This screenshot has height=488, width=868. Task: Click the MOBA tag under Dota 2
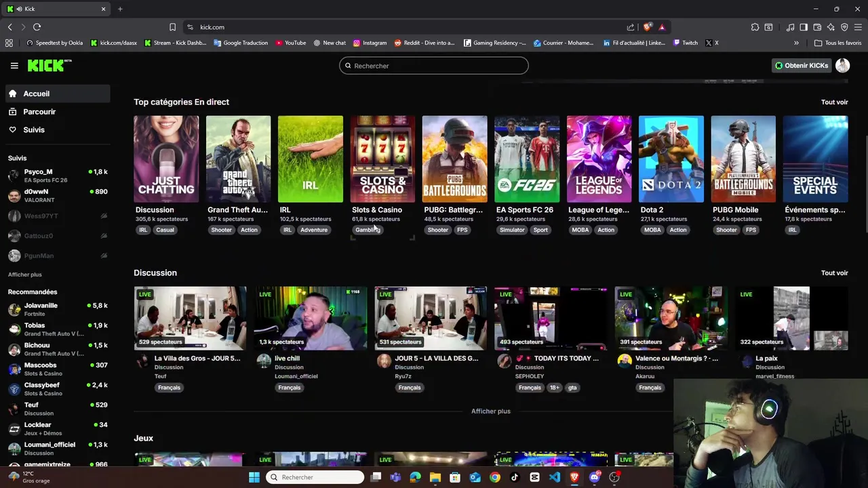click(652, 230)
